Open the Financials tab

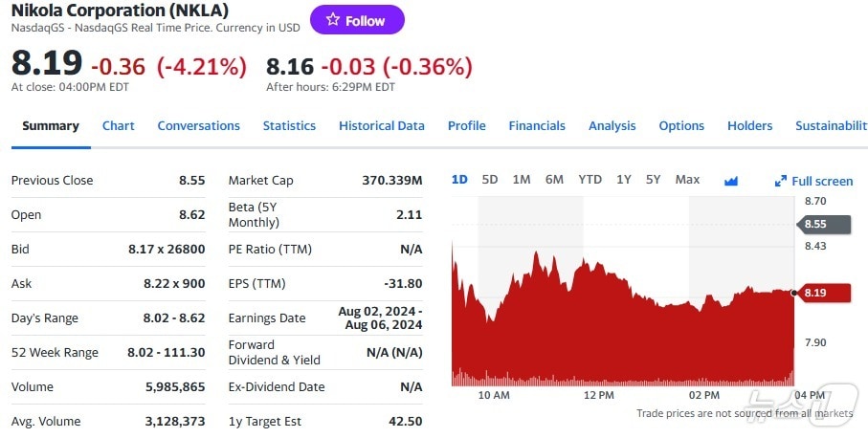pyautogui.click(x=537, y=125)
